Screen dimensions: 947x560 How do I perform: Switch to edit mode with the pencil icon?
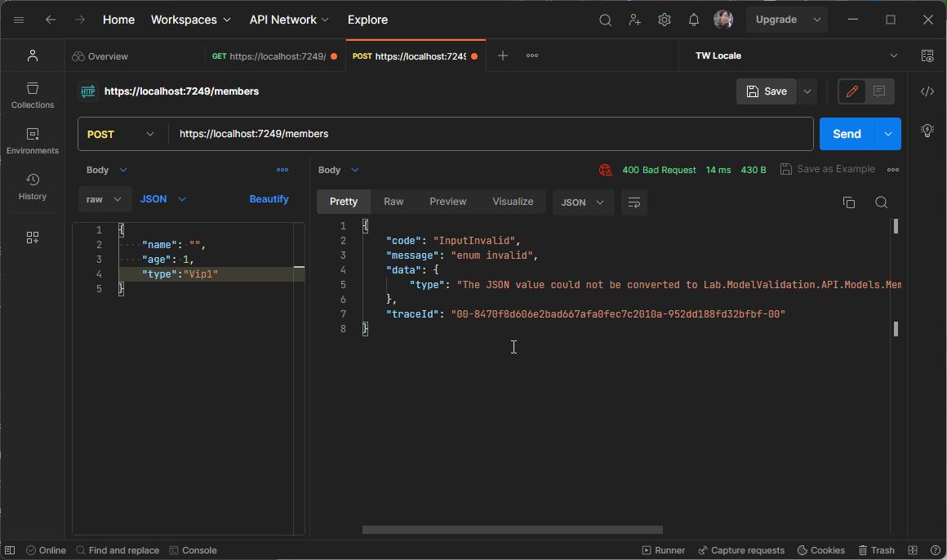point(852,91)
